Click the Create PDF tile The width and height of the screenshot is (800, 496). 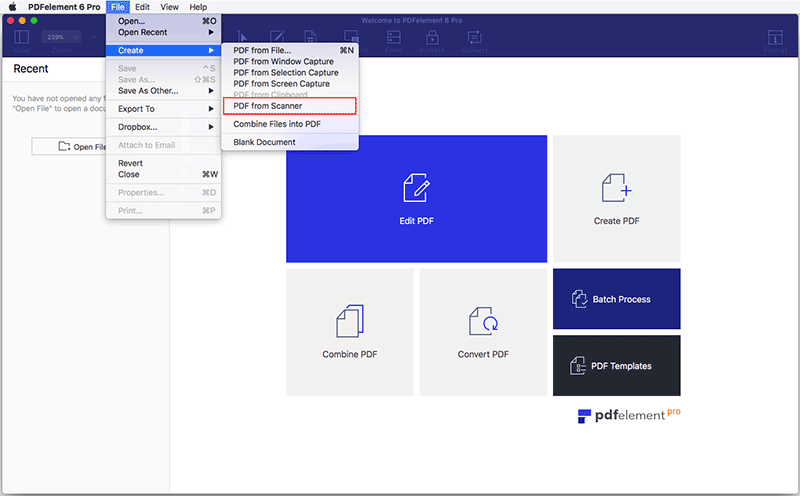(x=616, y=199)
